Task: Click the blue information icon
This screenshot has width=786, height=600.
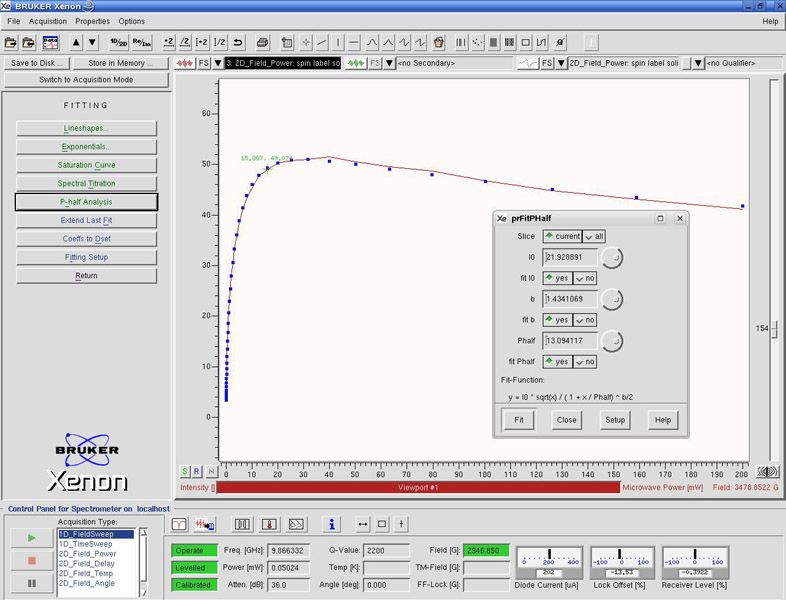Action: click(331, 524)
